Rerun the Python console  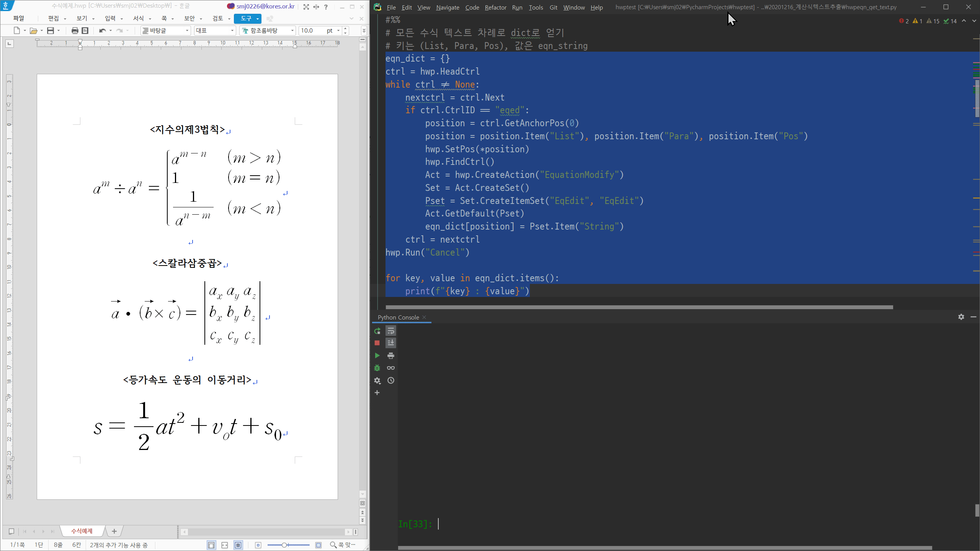pos(377,331)
